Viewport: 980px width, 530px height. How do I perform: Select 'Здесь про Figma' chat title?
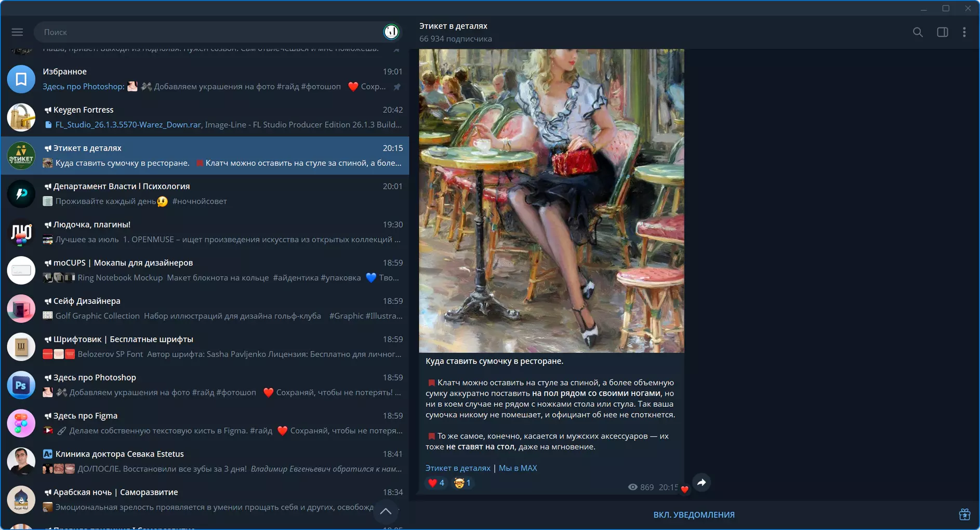click(85, 416)
